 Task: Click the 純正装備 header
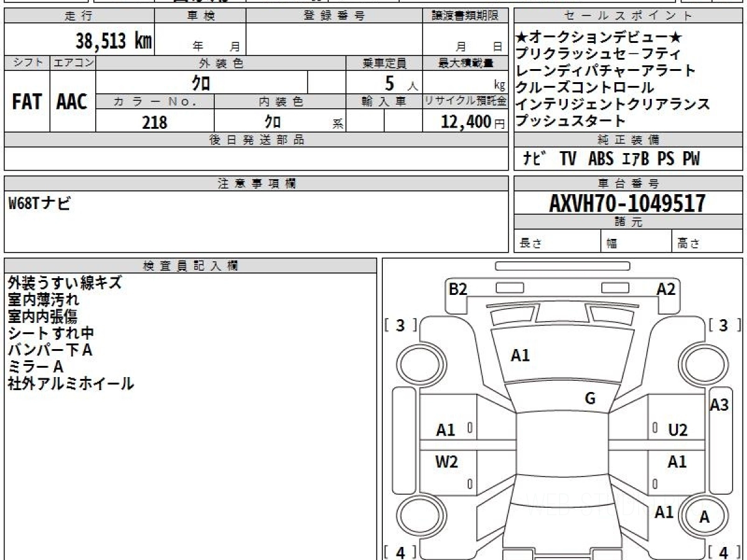coord(629,140)
